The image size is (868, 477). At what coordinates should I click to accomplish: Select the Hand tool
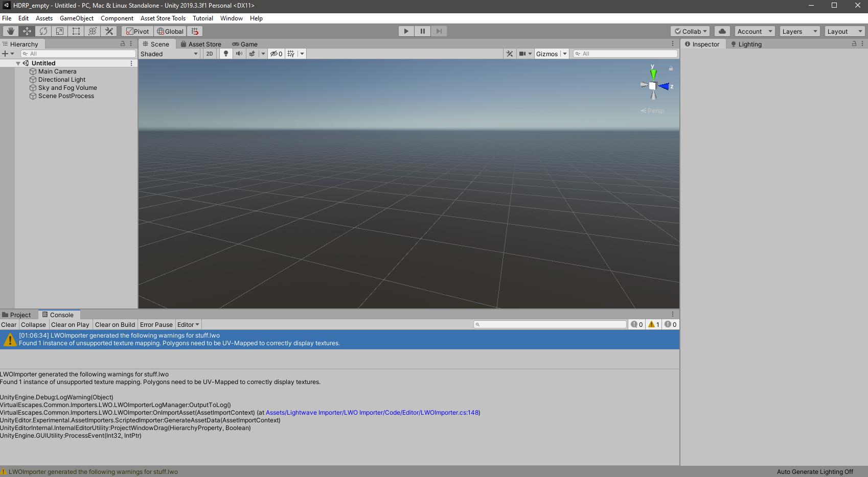(10, 31)
